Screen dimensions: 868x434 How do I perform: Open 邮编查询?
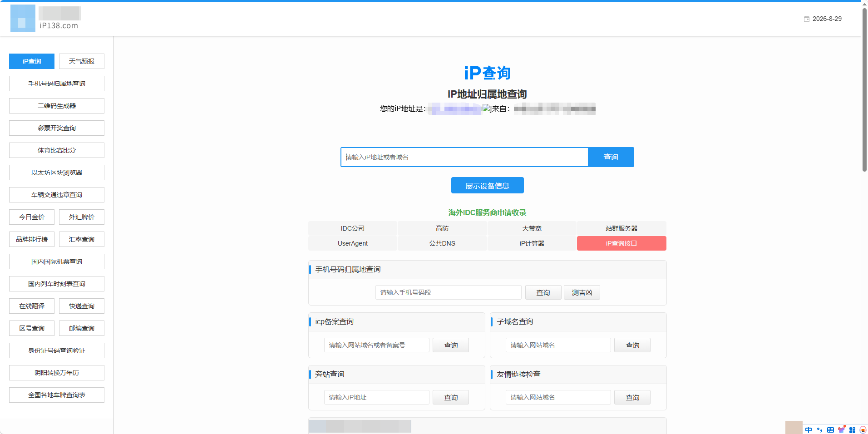(82, 328)
